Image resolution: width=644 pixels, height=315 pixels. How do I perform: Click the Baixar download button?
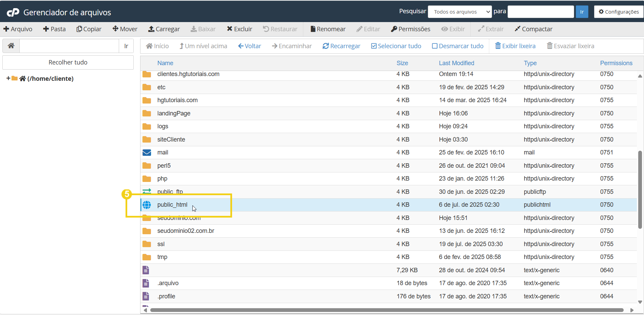(x=203, y=29)
